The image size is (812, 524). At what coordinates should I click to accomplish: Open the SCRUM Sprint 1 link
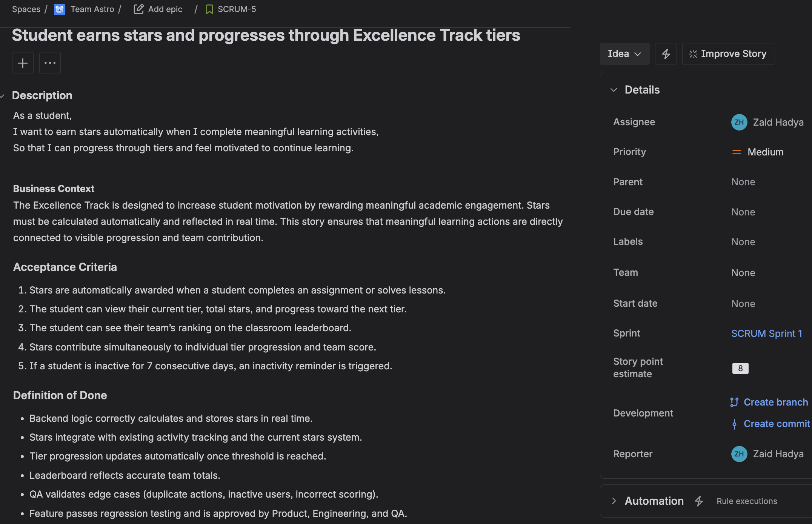click(x=766, y=333)
